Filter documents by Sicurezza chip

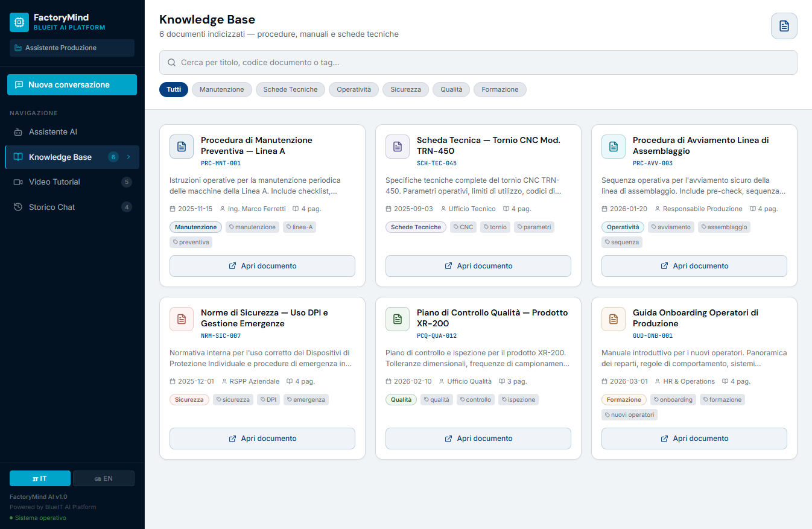point(406,89)
